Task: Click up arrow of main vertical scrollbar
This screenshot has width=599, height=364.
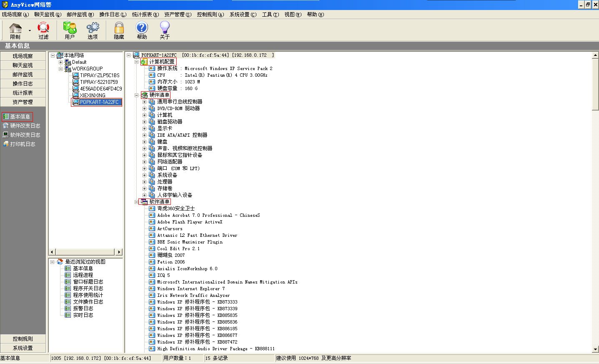Action: tap(595, 55)
